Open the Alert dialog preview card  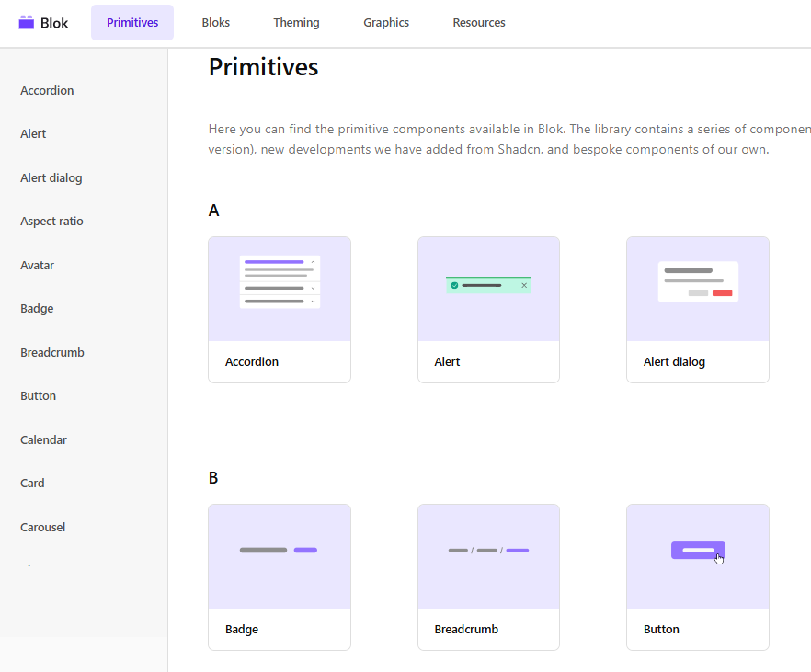pos(698,310)
